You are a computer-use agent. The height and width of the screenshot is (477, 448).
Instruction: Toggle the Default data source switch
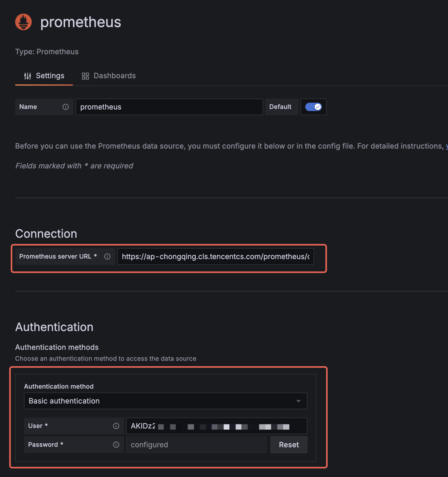click(313, 107)
